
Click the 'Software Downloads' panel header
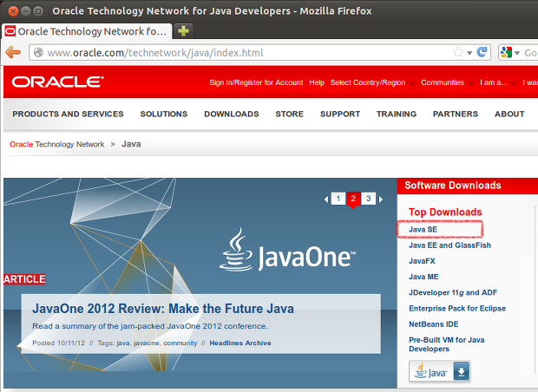tap(468, 186)
